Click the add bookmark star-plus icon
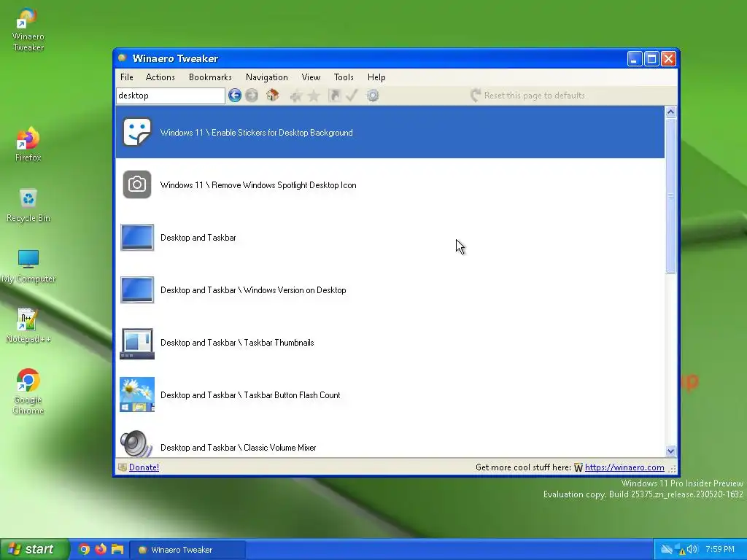The image size is (747, 560). click(x=296, y=96)
